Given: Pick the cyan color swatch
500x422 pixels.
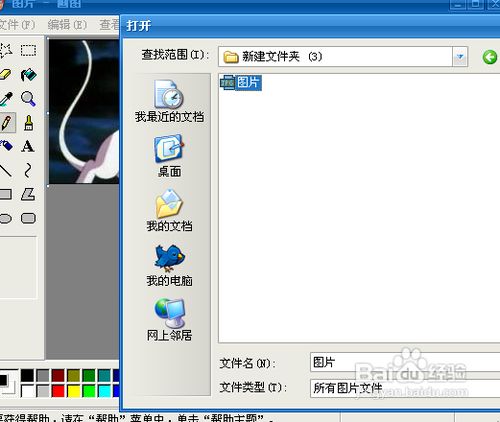Looking at the screenshot, I should 104,391.
